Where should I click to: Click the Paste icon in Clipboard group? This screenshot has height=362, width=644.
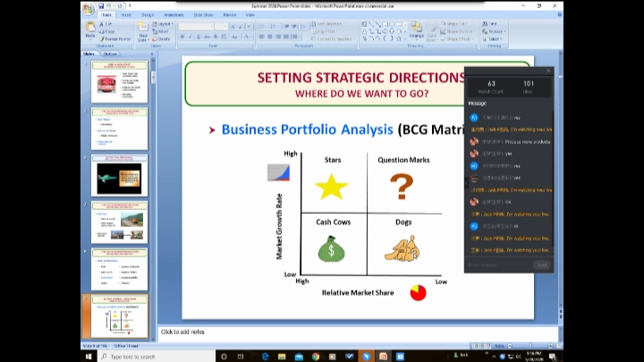92,31
